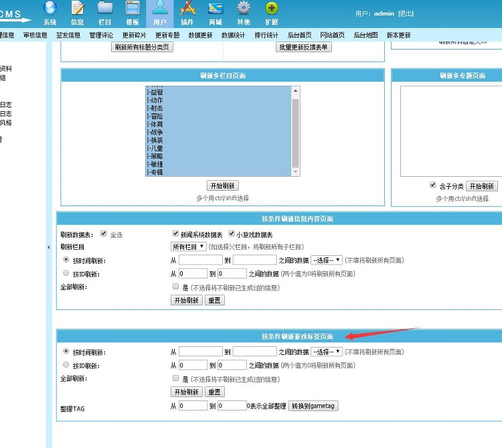The height and width of the screenshot is (448, 502).
Task: Open the 审核信息 menu item
Action: (x=35, y=35)
